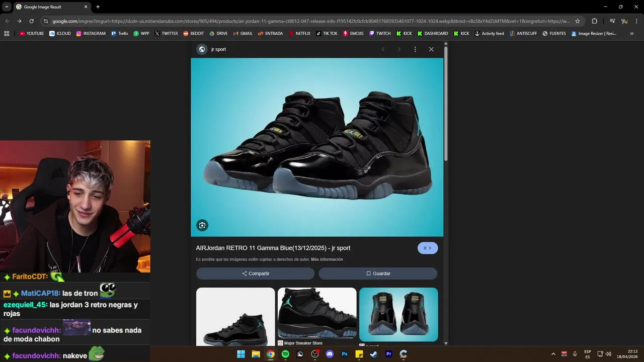Open the GMAIL bookmark

tap(244, 34)
